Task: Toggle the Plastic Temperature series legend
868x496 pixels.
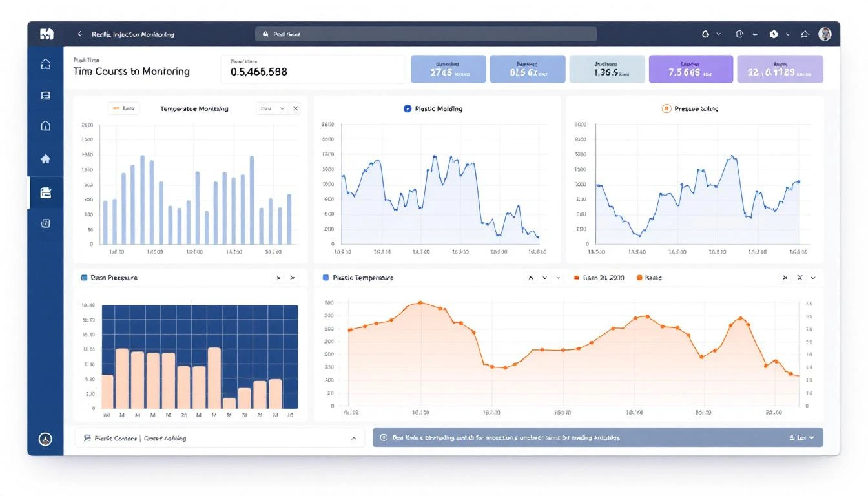Action: pos(357,277)
